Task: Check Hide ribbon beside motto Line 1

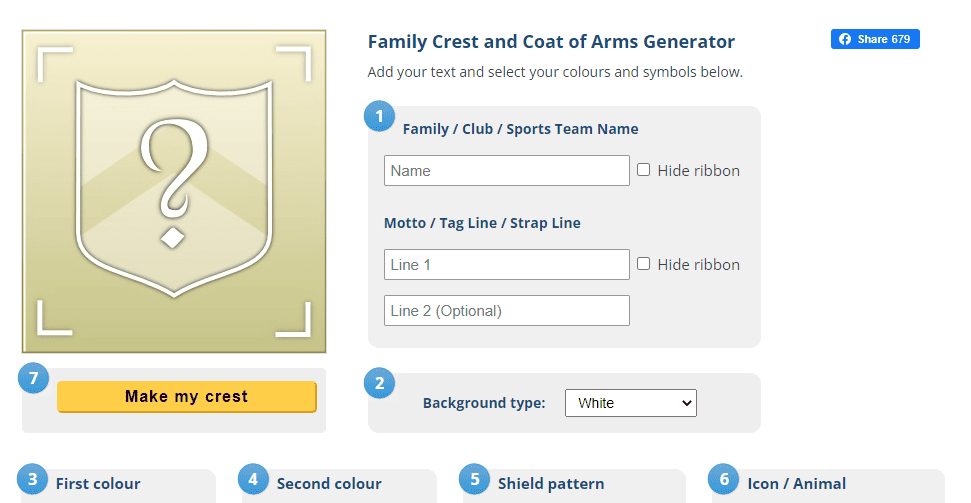Action: (644, 264)
